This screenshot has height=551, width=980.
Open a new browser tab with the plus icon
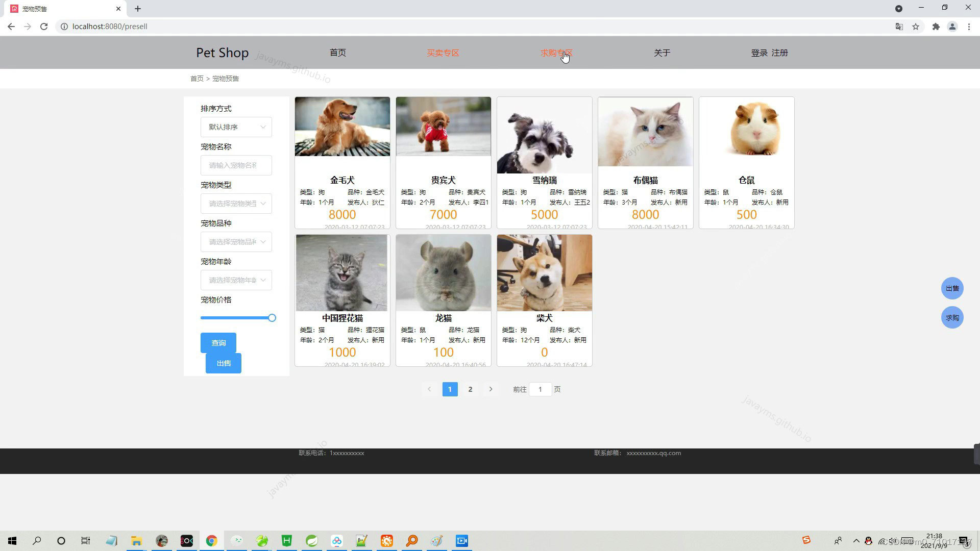point(138,9)
